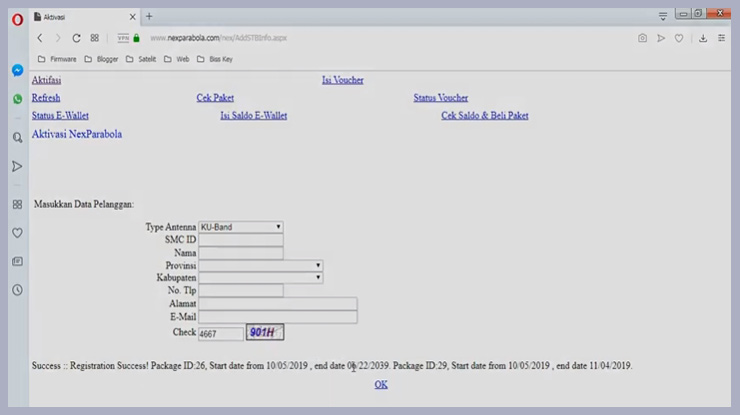The width and height of the screenshot is (740, 415).
Task: Open the Speed Dial start page button
Action: pyautogui.click(x=94, y=38)
